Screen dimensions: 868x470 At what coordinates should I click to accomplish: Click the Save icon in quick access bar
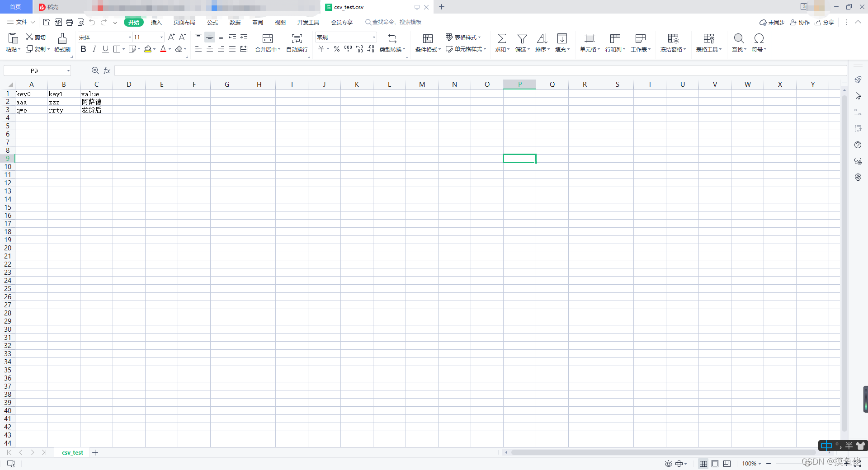[x=47, y=22]
